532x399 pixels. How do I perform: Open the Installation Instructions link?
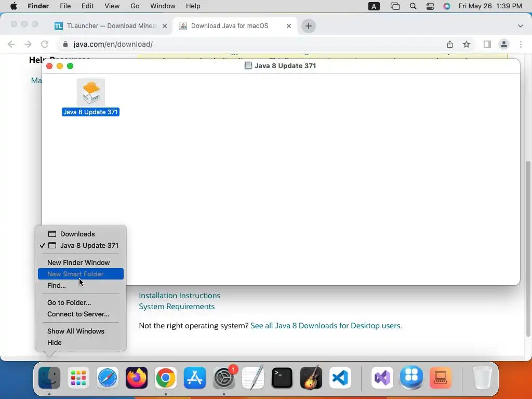(179, 296)
